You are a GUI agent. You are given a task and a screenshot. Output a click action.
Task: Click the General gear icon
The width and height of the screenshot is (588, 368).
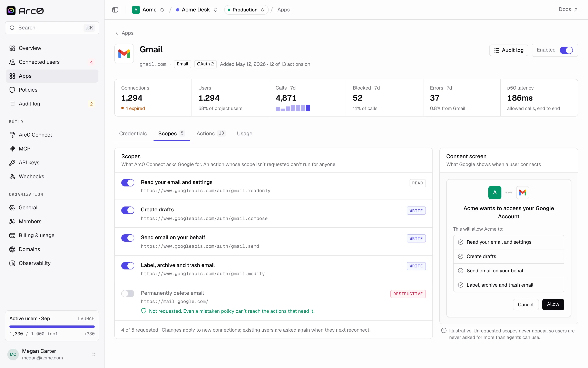click(x=12, y=208)
